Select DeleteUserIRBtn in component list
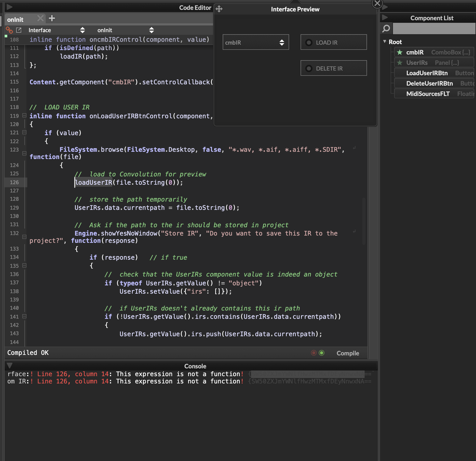 434,83
